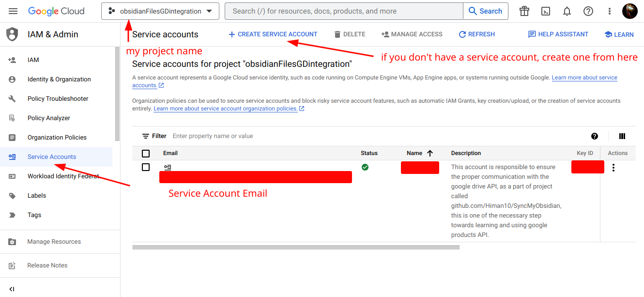Sort by Name column header
Viewport: 644px width, 297px height.
tap(414, 153)
